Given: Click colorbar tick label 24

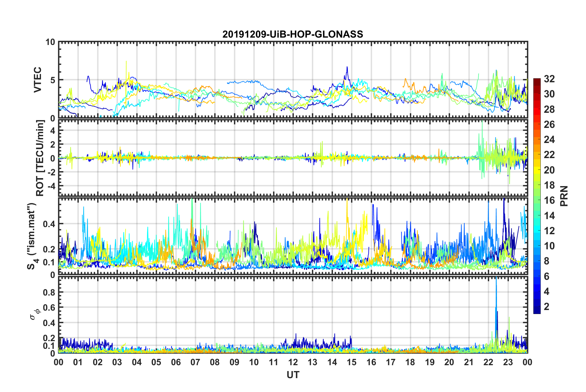Looking at the screenshot, I should (x=549, y=140).
